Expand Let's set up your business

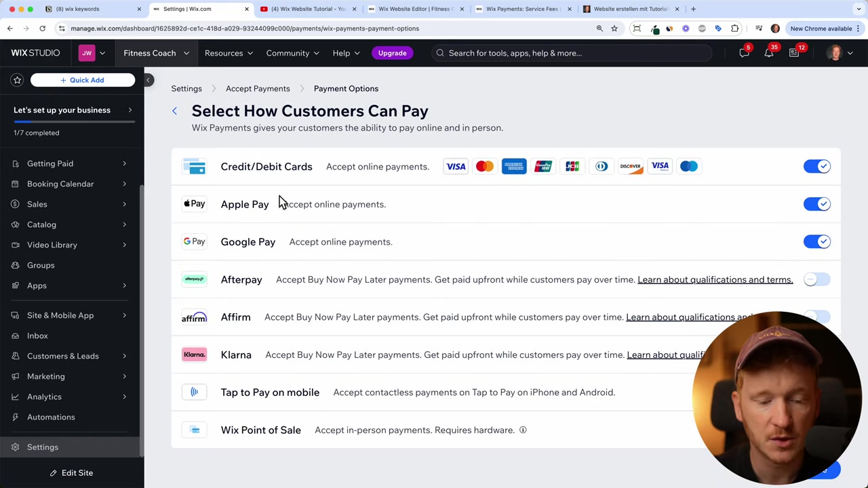tap(72, 110)
